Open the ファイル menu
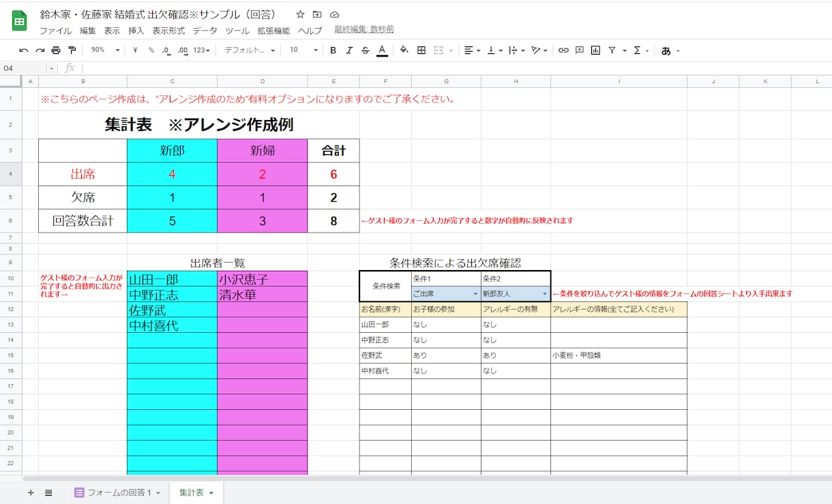This screenshot has height=504, width=832. pos(55,31)
